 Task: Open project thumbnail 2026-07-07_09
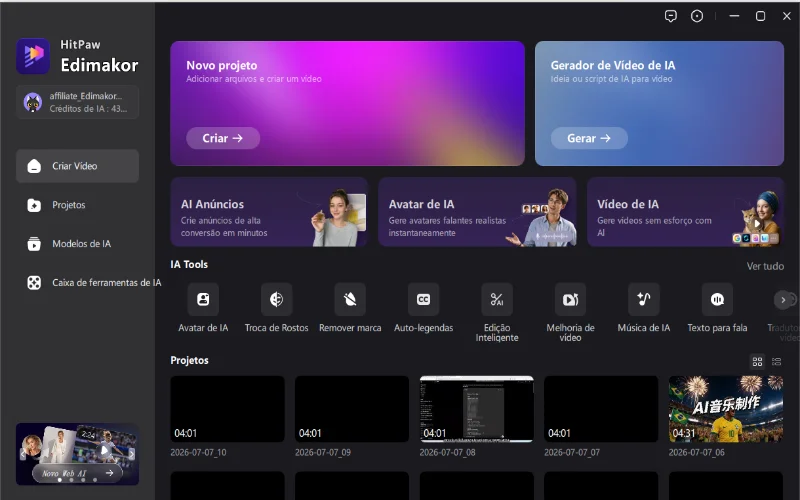pyautogui.click(x=352, y=409)
